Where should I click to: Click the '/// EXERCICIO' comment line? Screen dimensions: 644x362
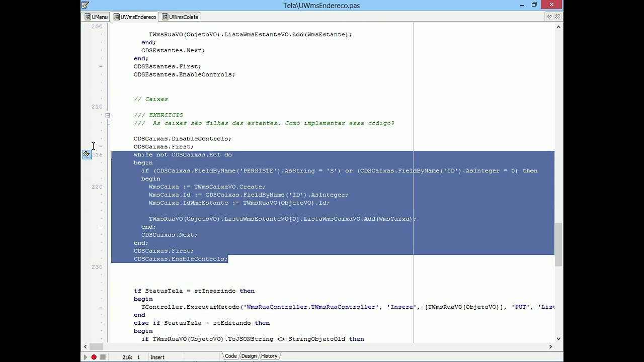click(x=158, y=115)
